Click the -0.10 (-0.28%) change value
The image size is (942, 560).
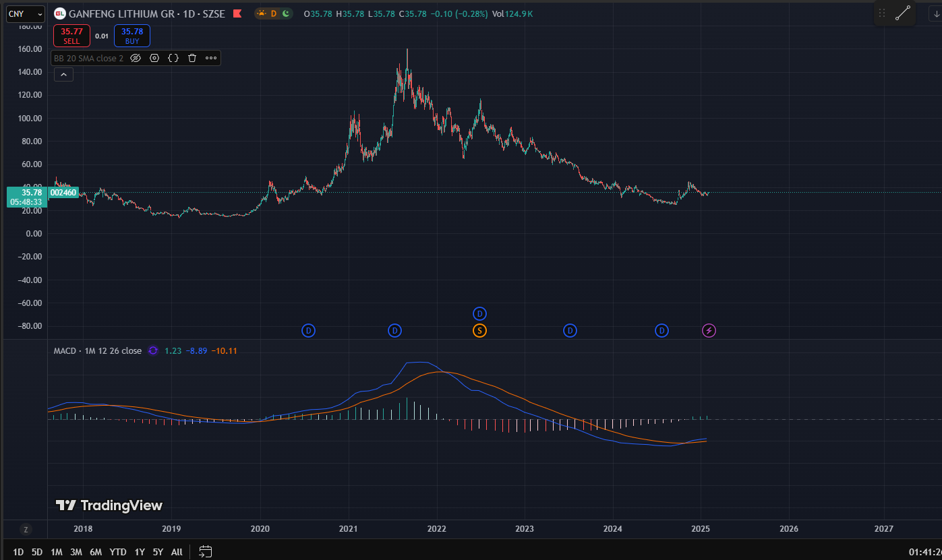coord(459,13)
